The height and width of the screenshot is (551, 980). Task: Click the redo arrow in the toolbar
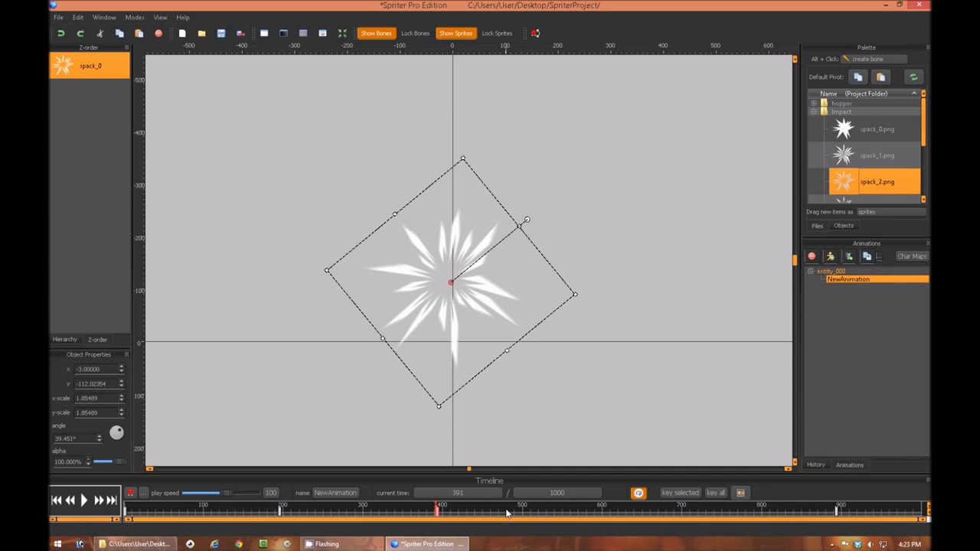tap(80, 33)
